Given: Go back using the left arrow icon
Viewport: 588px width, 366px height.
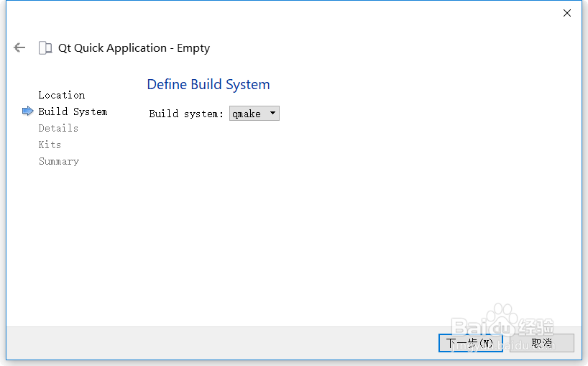Looking at the screenshot, I should coord(19,47).
